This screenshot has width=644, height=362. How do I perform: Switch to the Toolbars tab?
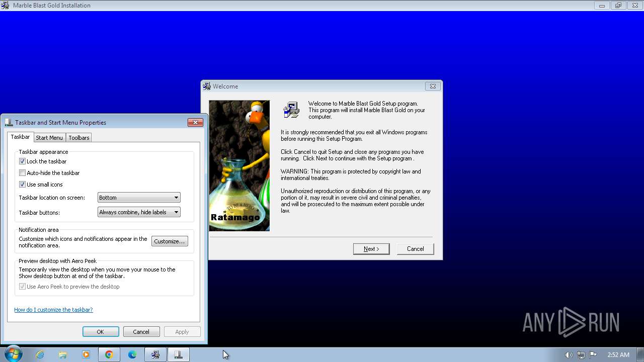[79, 138]
